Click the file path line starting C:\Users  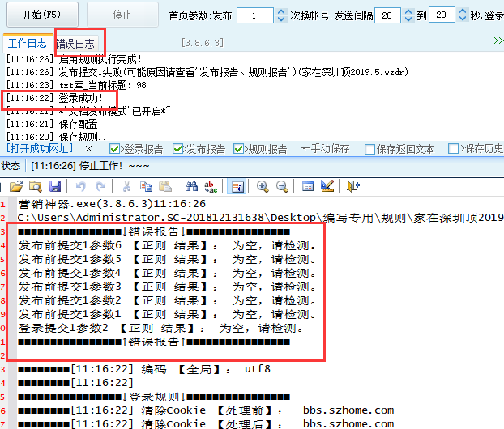tap(261, 218)
